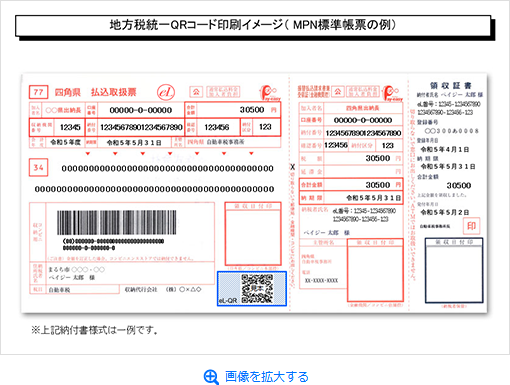Click the convenience store barcode
The height and width of the screenshot is (385, 510).
click(116, 223)
